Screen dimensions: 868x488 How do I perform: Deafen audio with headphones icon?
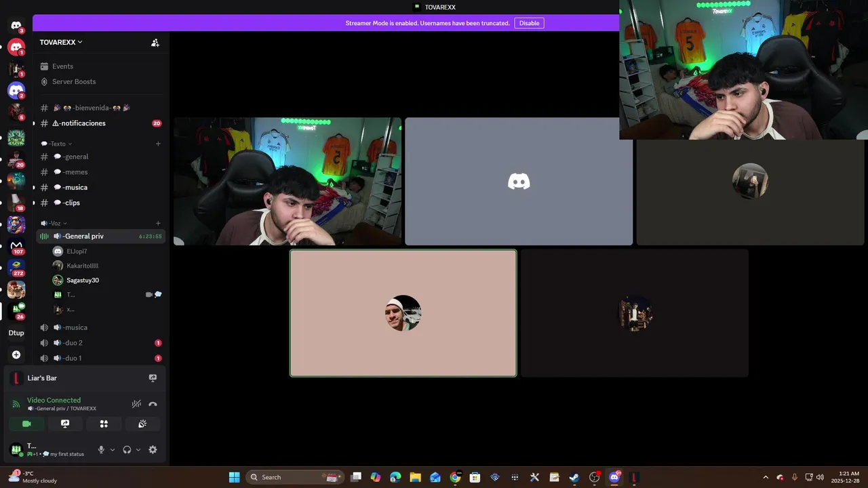pyautogui.click(x=127, y=449)
